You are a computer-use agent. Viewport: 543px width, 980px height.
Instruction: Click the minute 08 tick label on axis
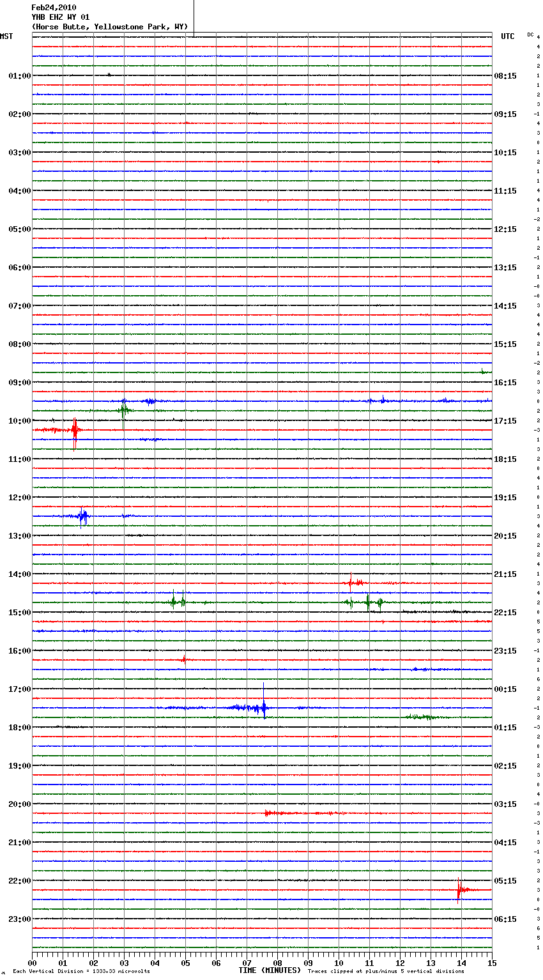click(277, 963)
